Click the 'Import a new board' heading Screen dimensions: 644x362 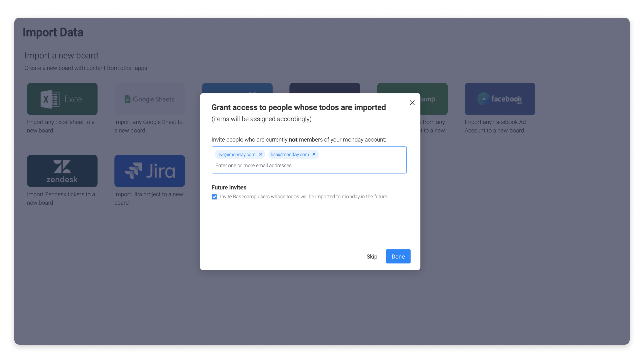coord(61,55)
